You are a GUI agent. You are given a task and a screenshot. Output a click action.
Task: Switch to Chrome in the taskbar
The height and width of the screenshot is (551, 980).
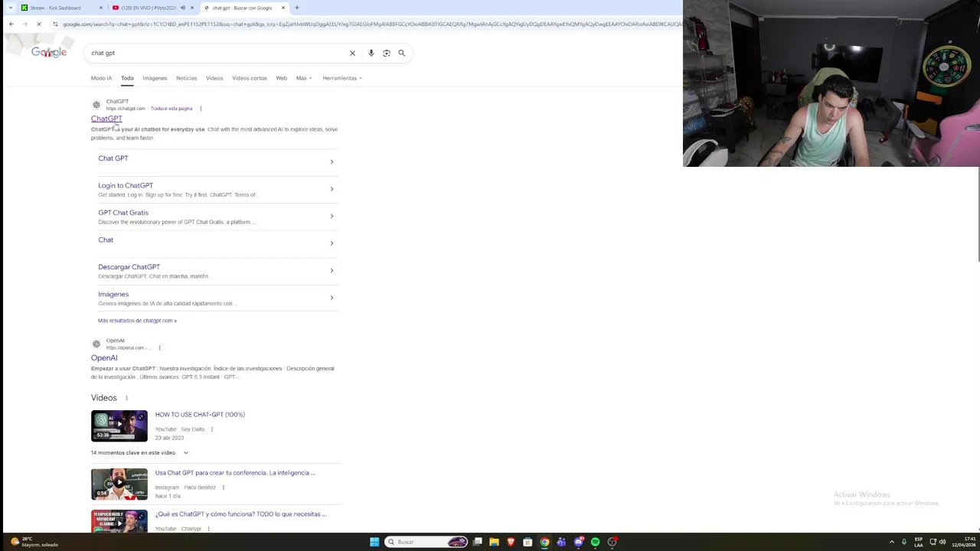tap(545, 542)
